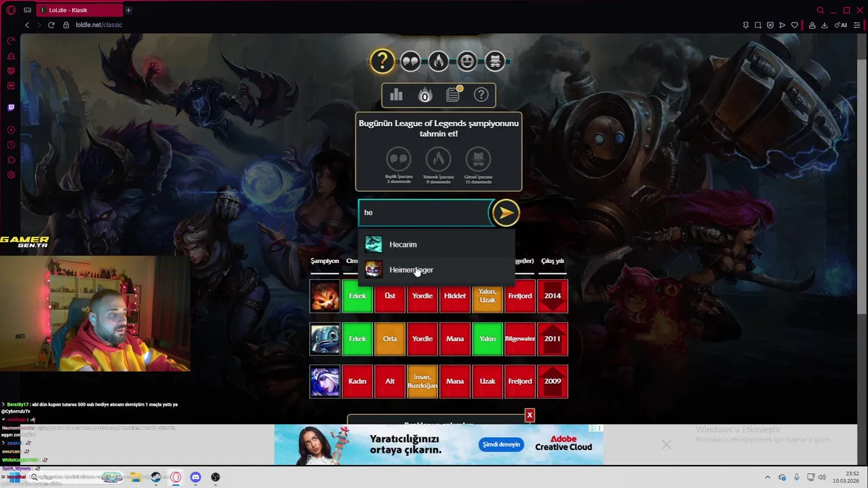
Task: Click the Şimdi deneyin ad button
Action: click(x=502, y=445)
